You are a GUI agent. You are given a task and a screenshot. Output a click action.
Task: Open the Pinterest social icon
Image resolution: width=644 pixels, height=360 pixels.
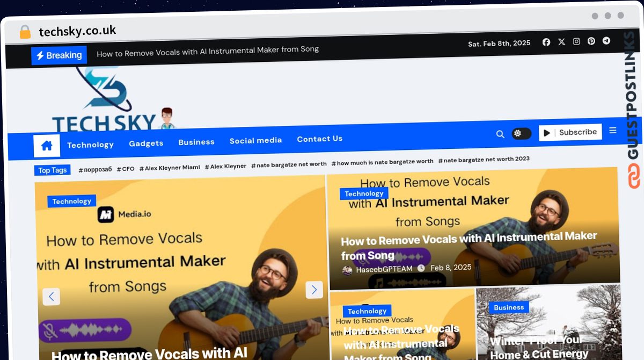(x=591, y=41)
